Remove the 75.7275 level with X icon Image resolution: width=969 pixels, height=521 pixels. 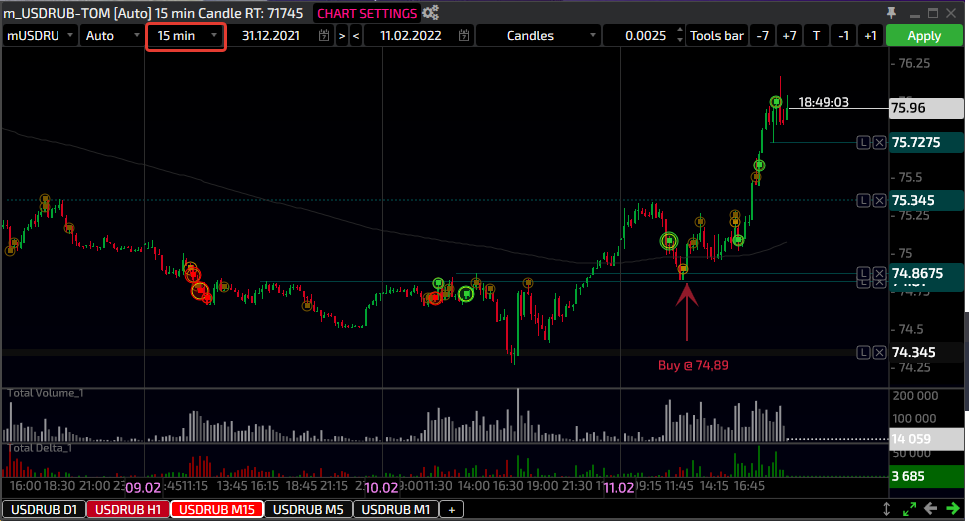pyautogui.click(x=879, y=143)
